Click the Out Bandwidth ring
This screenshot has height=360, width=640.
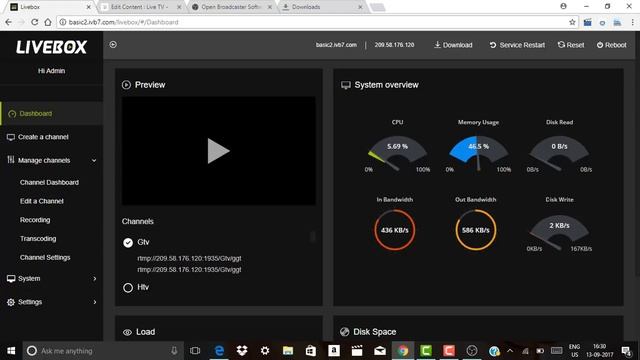476,230
